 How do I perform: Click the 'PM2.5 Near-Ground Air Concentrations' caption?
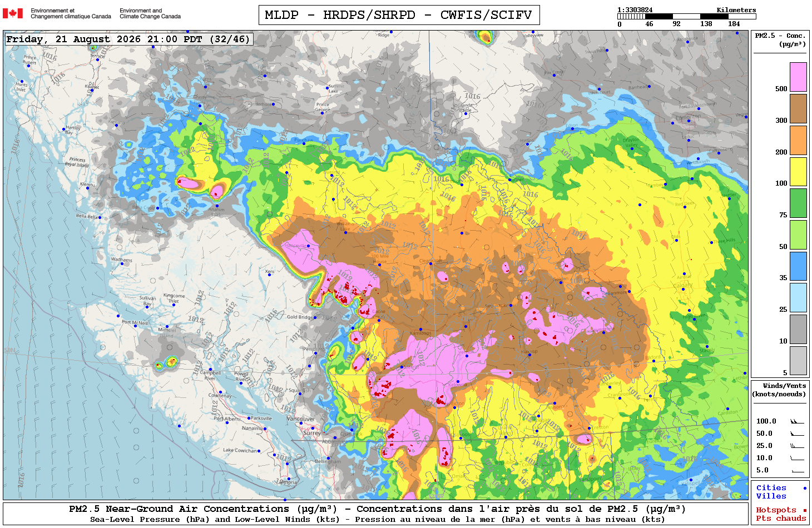click(x=202, y=509)
